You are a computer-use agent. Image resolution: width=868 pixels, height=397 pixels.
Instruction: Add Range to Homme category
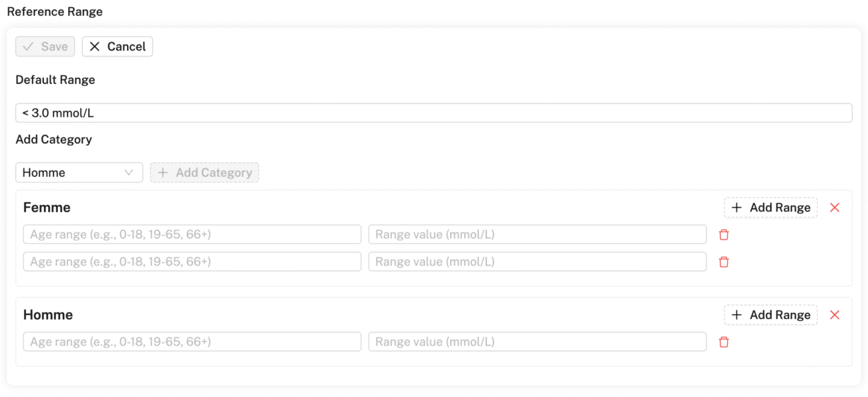(771, 315)
